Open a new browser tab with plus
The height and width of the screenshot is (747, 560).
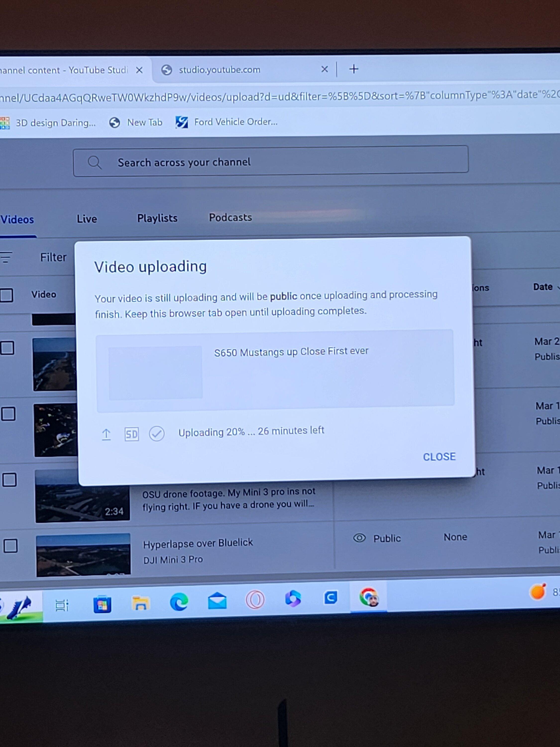pos(354,69)
